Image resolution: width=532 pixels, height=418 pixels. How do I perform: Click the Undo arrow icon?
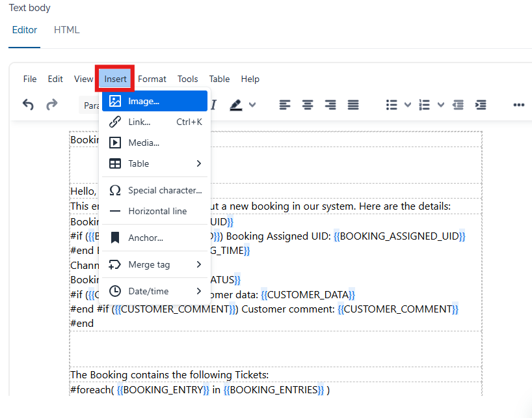[28, 105]
